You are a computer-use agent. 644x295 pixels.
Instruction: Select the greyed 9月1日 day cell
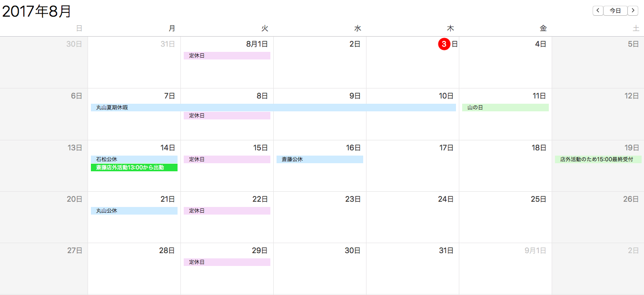(x=505, y=269)
